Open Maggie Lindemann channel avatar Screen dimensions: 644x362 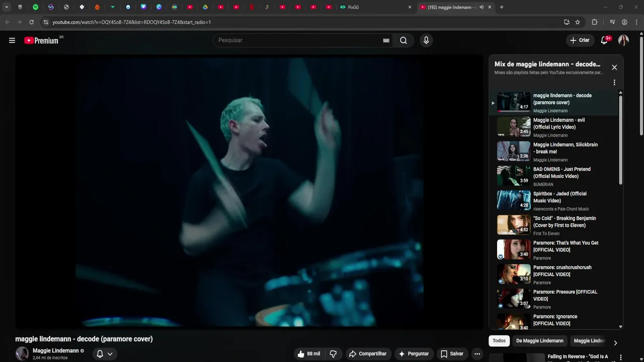tap(22, 354)
